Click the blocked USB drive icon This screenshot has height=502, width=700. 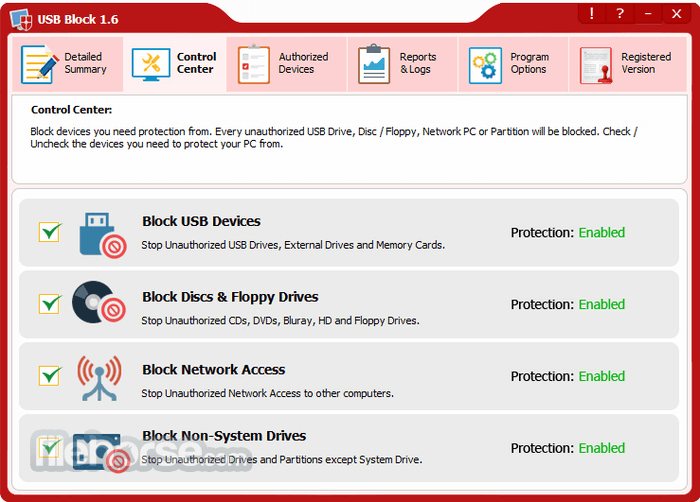[x=103, y=235]
